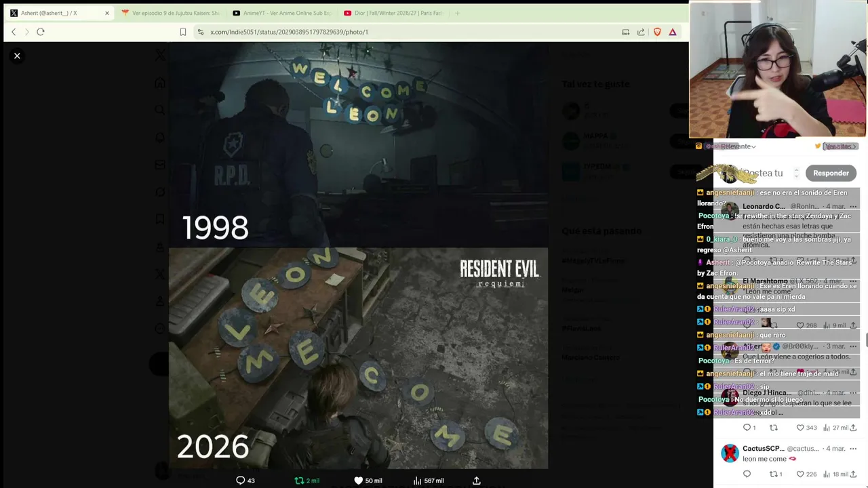Switch to the Dior Fall/Winter 2026/27 tab
Screen dimensions: 868x488
point(393,13)
